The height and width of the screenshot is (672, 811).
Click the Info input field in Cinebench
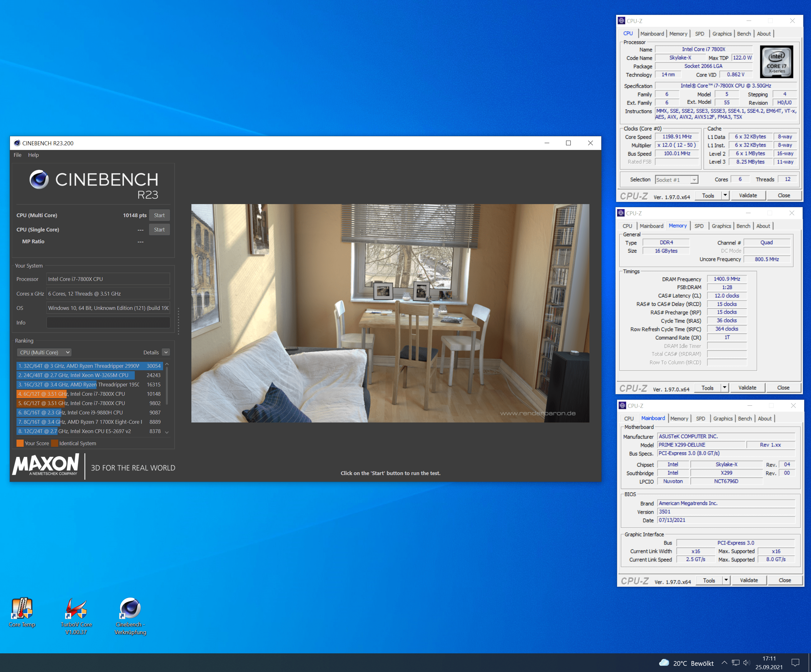pos(108,323)
